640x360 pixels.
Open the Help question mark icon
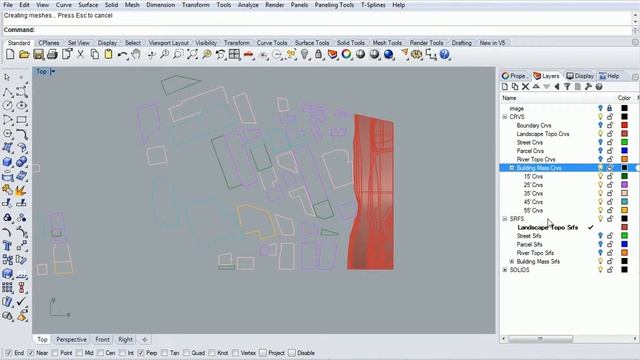tap(444, 54)
